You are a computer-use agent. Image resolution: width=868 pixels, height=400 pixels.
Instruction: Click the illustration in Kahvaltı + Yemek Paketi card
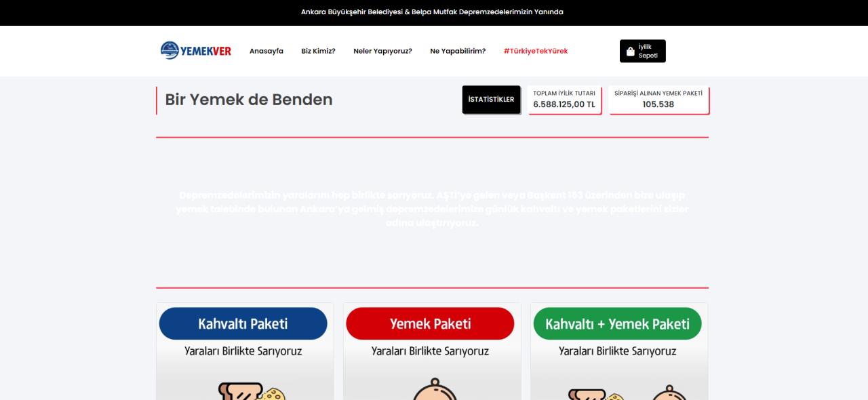click(x=617, y=391)
